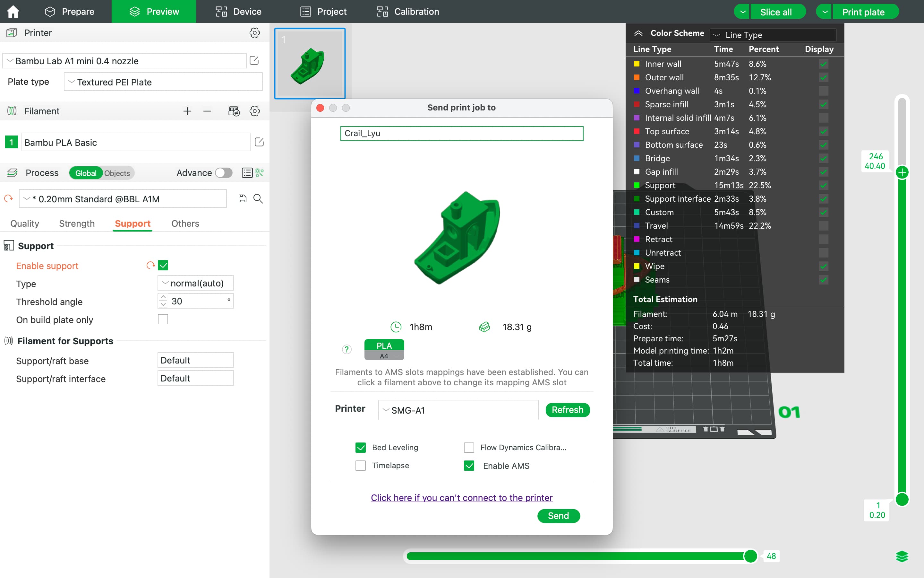
Task: Open Plate type dropdown
Action: (163, 82)
